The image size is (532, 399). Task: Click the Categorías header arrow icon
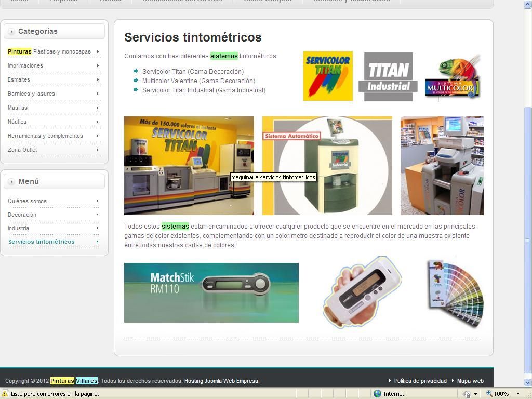click(11, 32)
